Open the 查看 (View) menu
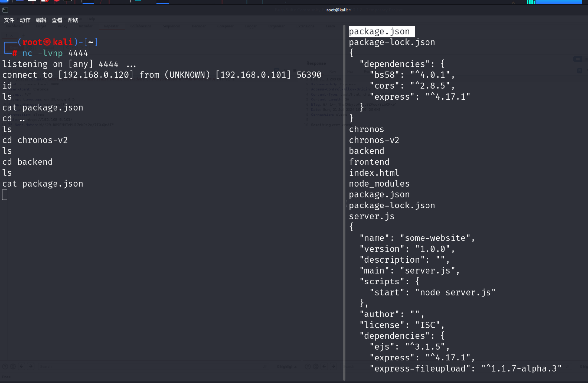Image resolution: width=588 pixels, height=383 pixels. (x=57, y=20)
